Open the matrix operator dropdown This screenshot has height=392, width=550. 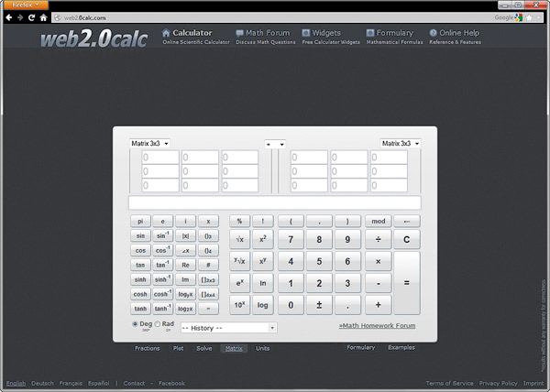(x=275, y=144)
